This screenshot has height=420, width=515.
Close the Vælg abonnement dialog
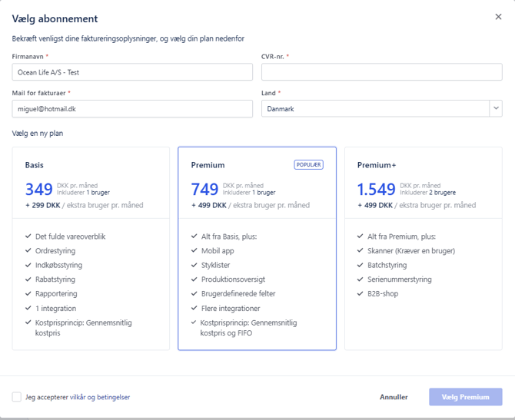498,17
